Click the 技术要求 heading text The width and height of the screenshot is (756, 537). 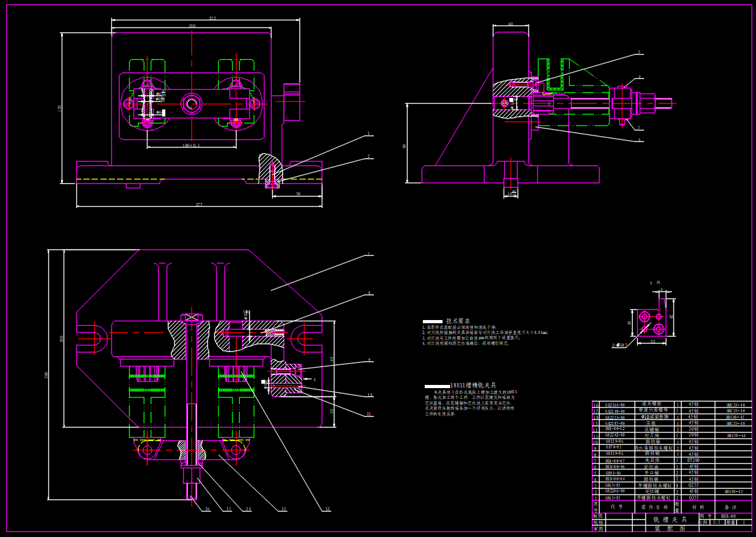(458, 321)
